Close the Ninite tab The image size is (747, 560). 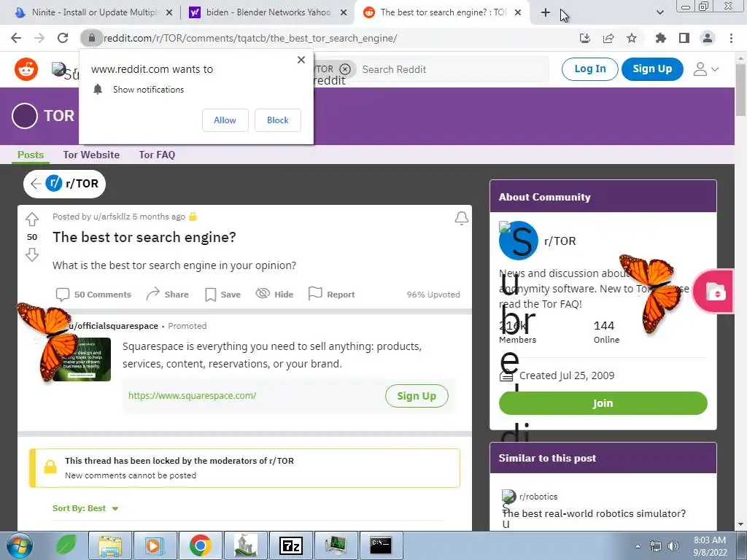coord(169,12)
